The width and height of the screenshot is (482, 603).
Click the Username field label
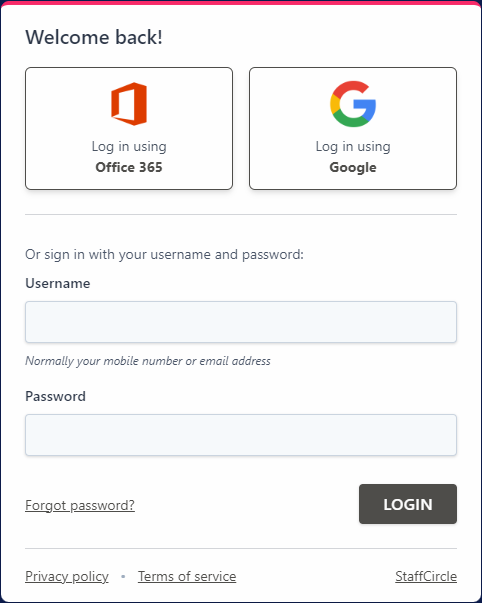(x=58, y=283)
